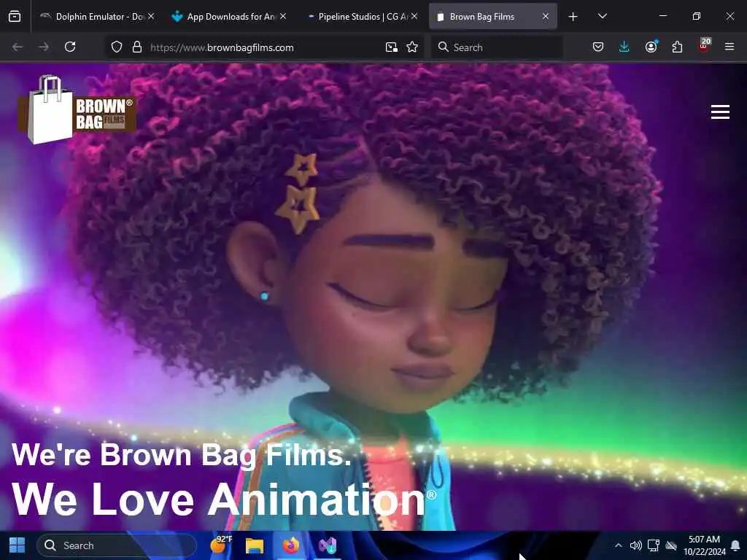The image size is (747, 560).
Task: Go forward one page
Action: click(44, 47)
